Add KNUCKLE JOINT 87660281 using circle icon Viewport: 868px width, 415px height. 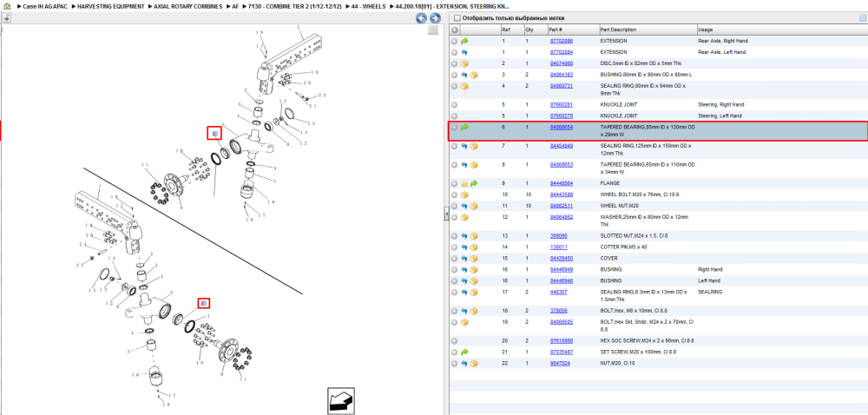(x=455, y=104)
